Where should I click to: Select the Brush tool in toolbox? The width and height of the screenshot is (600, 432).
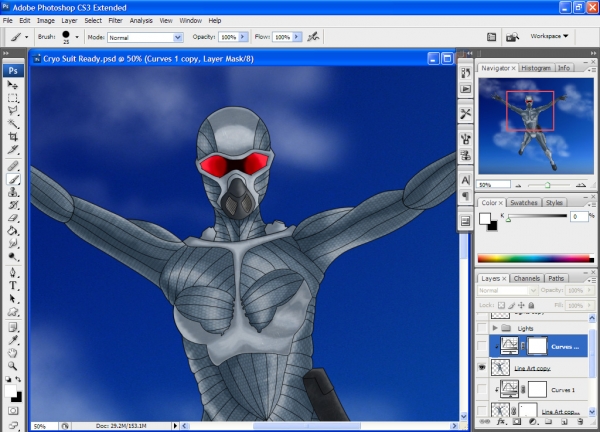click(13, 179)
